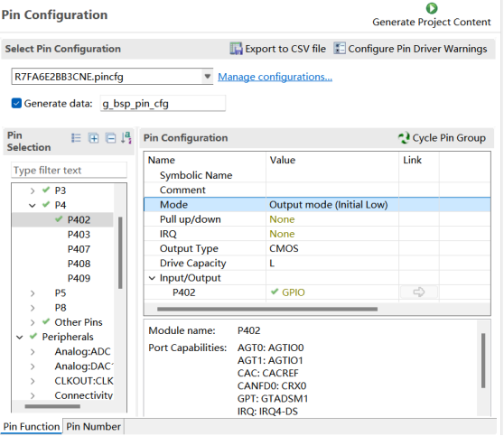
Task: Toggle the list view icon in Pin Selection
Action: pos(76,138)
